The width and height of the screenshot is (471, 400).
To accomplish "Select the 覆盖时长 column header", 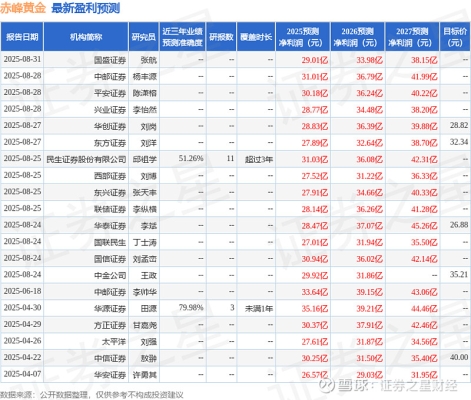I will 256,37.
